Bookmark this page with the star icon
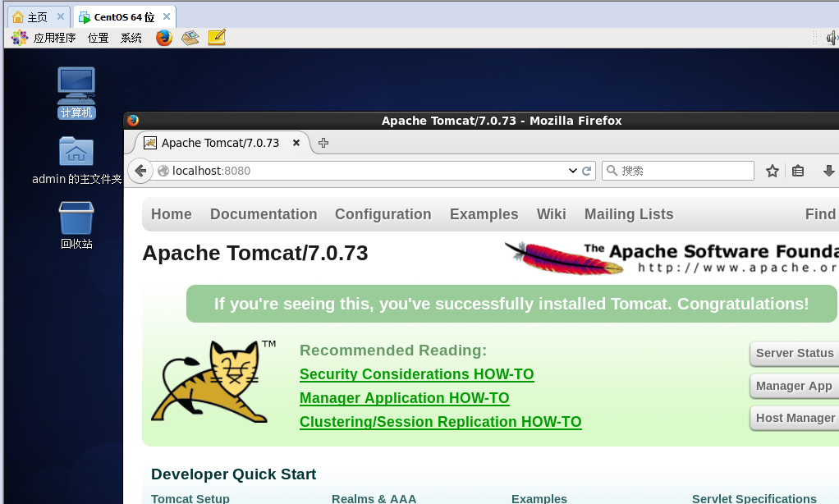 point(773,171)
